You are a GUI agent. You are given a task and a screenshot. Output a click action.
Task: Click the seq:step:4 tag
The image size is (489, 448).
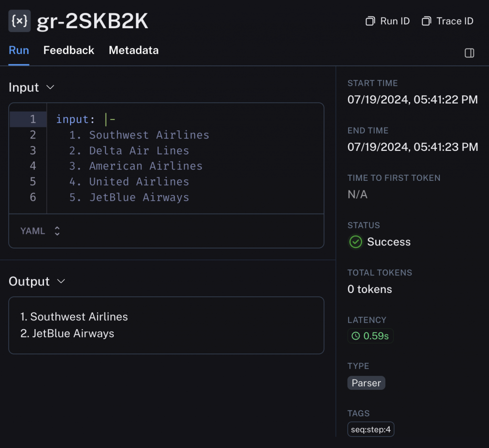pos(371,429)
